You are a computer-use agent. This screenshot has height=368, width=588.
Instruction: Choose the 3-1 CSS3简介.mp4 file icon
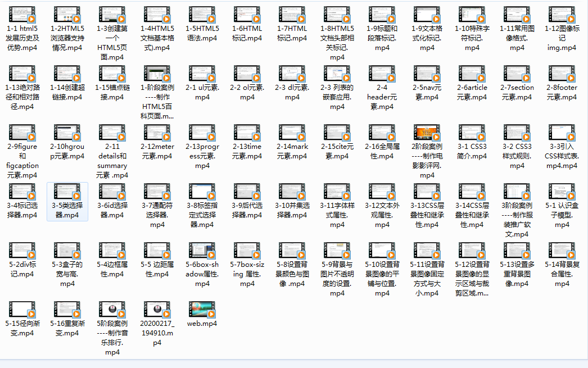pos(472,133)
